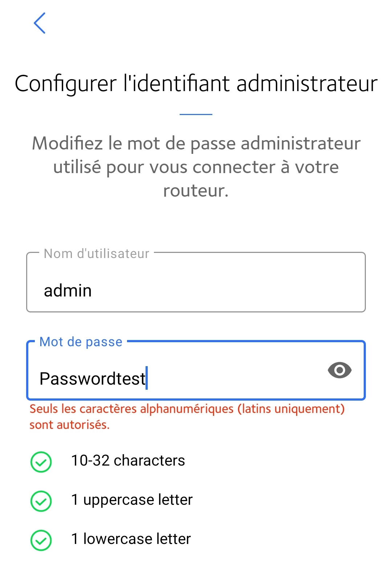Click the green check beside uppercase letter
The height and width of the screenshot is (565, 392).
click(x=41, y=501)
